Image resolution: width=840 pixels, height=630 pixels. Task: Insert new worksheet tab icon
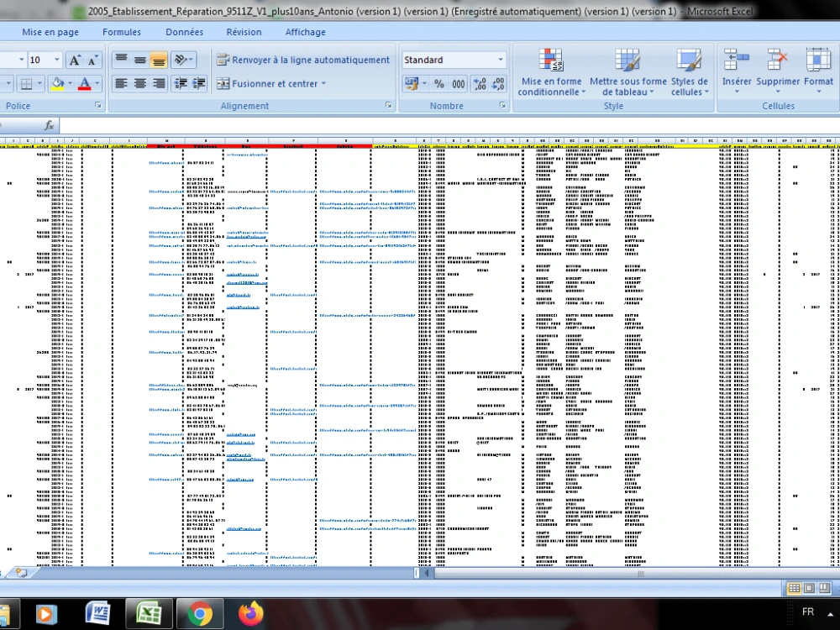pos(22,573)
